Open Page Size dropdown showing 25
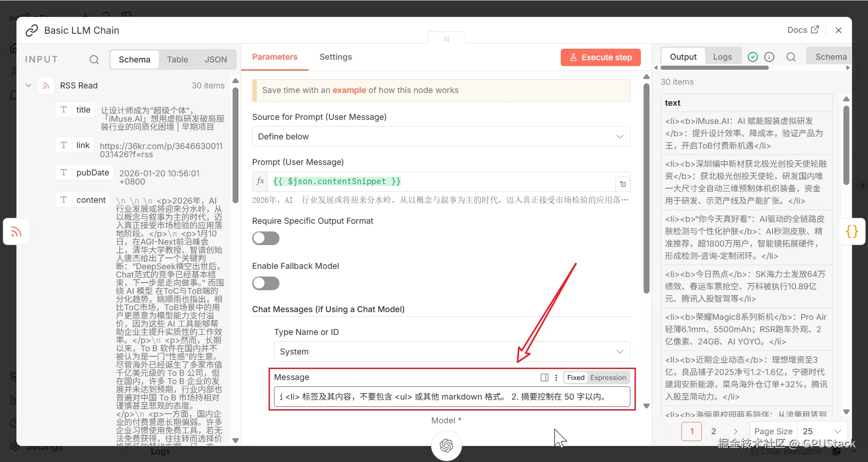Image resolution: width=868 pixels, height=462 pixels. [822, 431]
